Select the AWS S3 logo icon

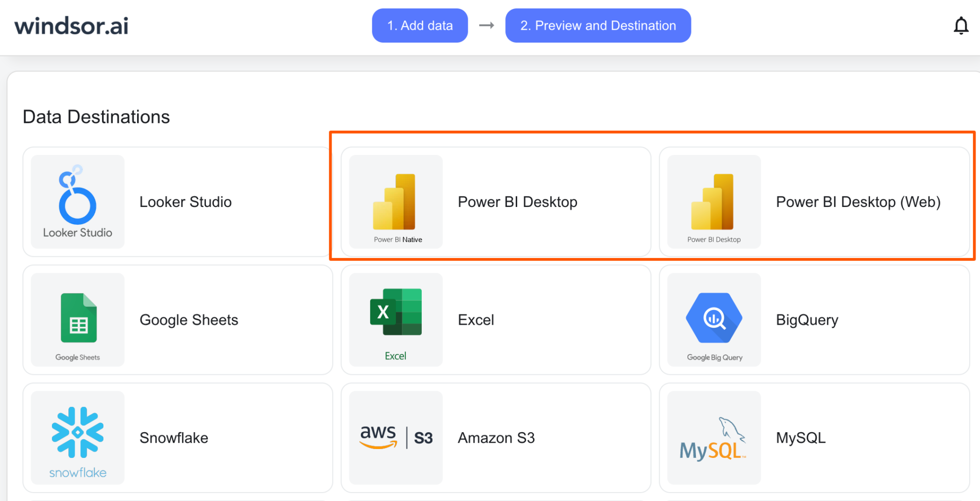[396, 438]
